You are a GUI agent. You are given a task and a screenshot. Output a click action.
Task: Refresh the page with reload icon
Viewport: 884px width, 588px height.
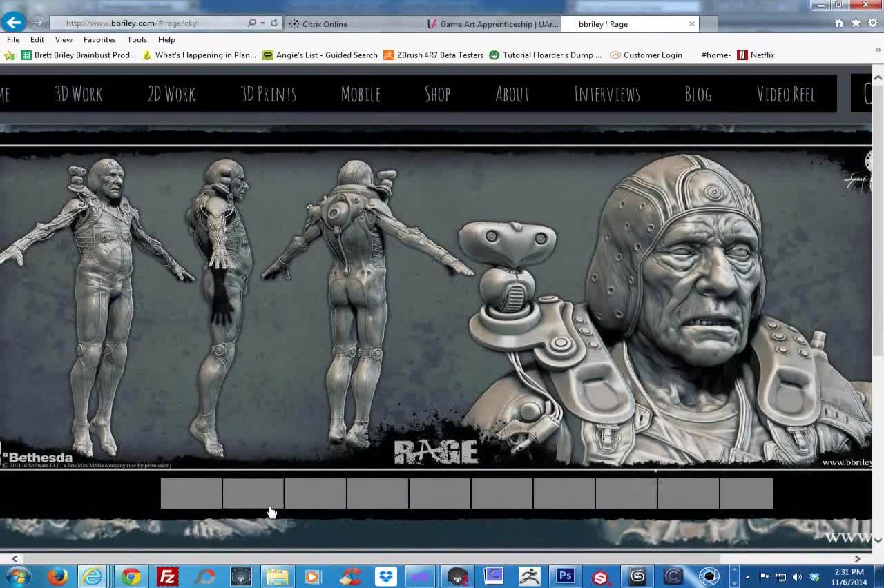(274, 23)
